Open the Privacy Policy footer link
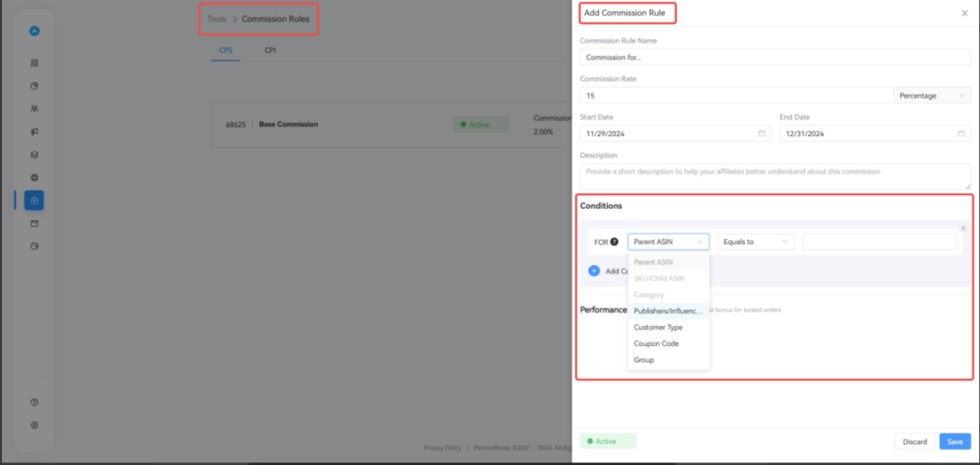The image size is (980, 465). [x=442, y=448]
